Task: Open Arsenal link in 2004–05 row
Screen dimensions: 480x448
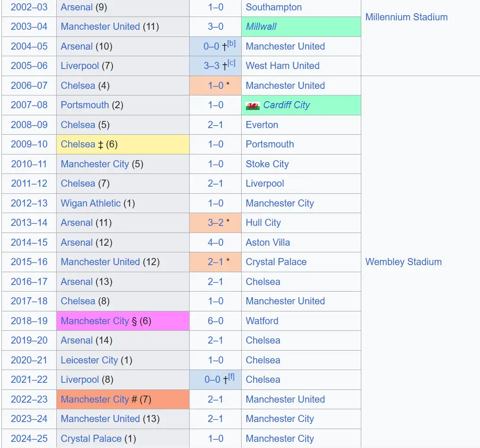Action: (x=77, y=46)
